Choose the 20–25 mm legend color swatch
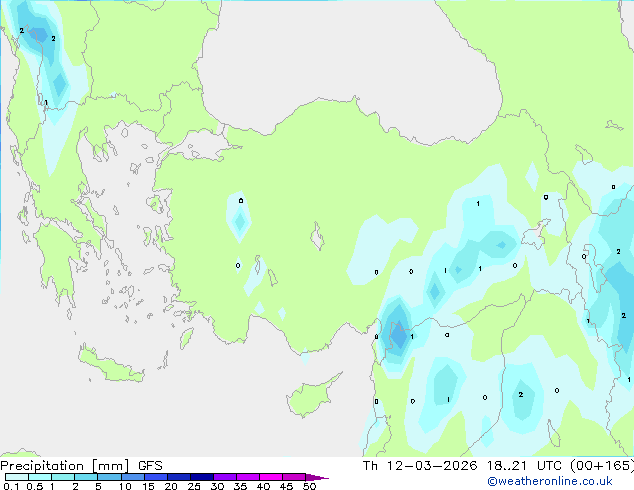634x490 pixels. [179, 477]
